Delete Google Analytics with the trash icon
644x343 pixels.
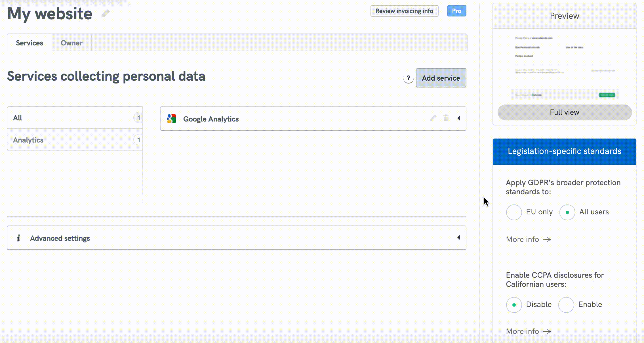pos(446,118)
